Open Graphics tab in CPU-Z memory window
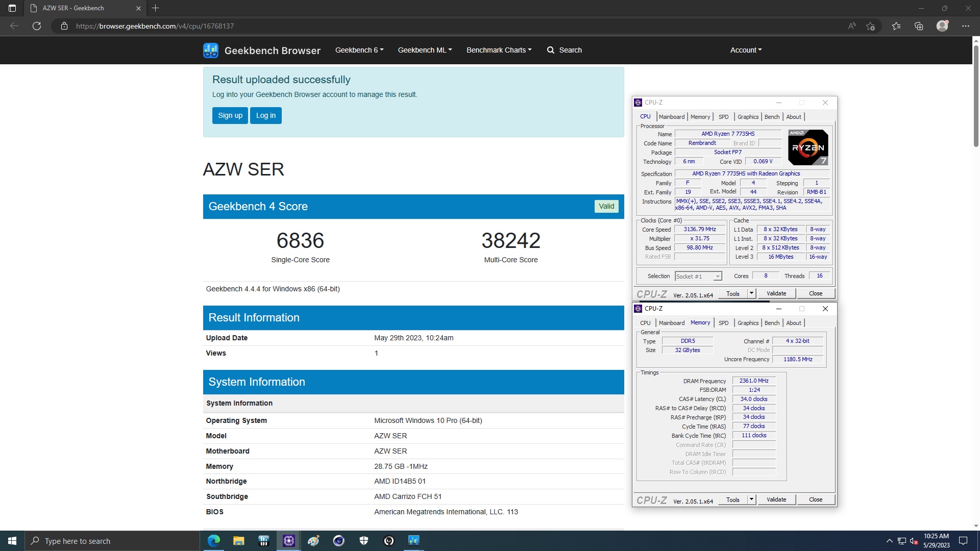This screenshot has height=551, width=980. click(748, 323)
